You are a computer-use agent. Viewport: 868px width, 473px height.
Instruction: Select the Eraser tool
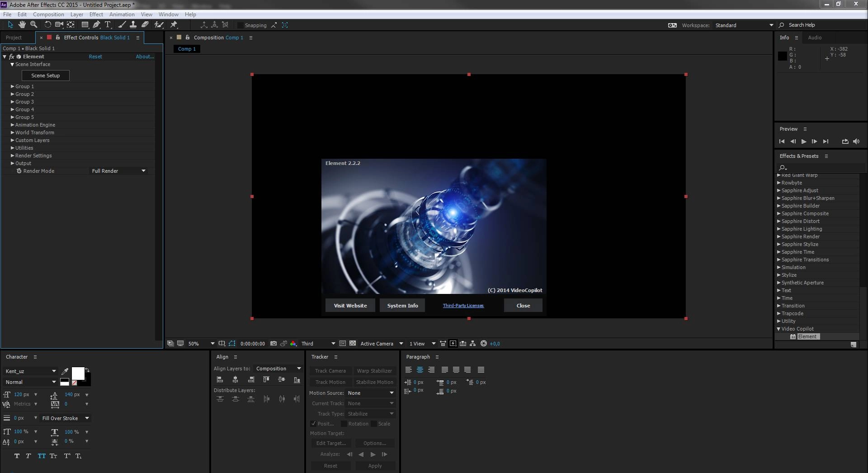[x=145, y=25]
